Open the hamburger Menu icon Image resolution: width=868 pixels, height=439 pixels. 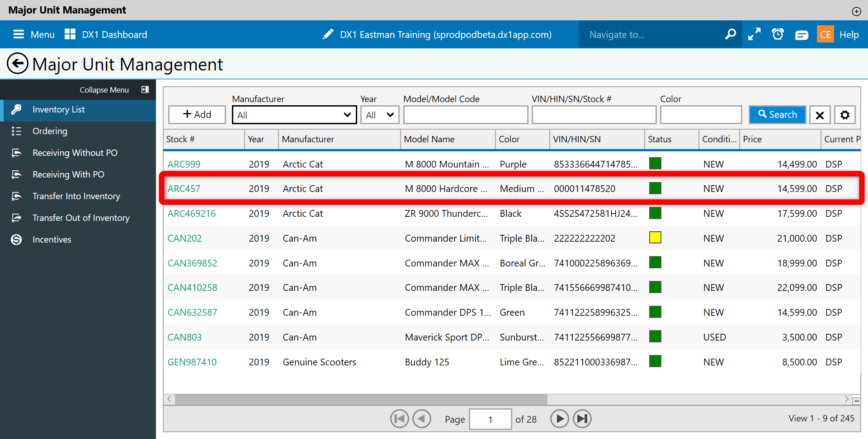pyautogui.click(x=19, y=34)
